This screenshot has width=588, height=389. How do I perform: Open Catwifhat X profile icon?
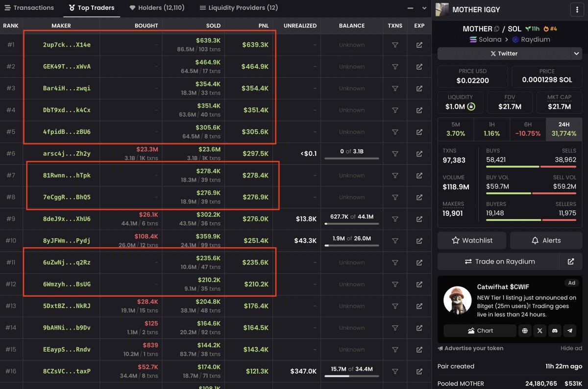(540, 331)
